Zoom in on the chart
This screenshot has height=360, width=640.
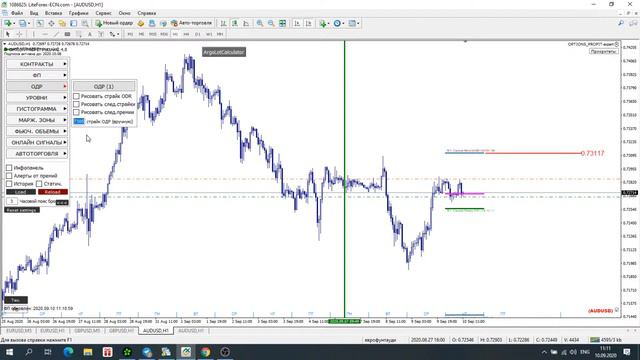tap(260, 23)
